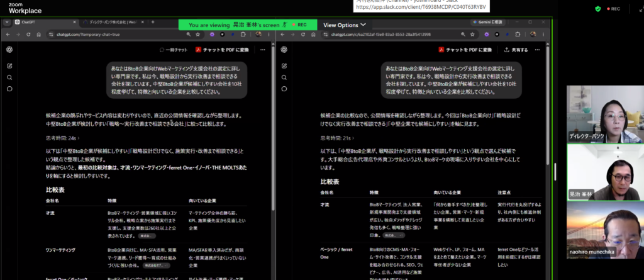The image size is (644, 280).
Task: Bookmark the page with the star in the left browser
Action: tap(197, 35)
